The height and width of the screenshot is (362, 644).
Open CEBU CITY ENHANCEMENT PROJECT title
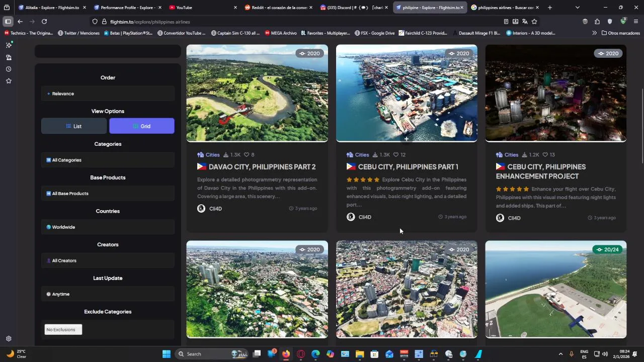point(541,171)
